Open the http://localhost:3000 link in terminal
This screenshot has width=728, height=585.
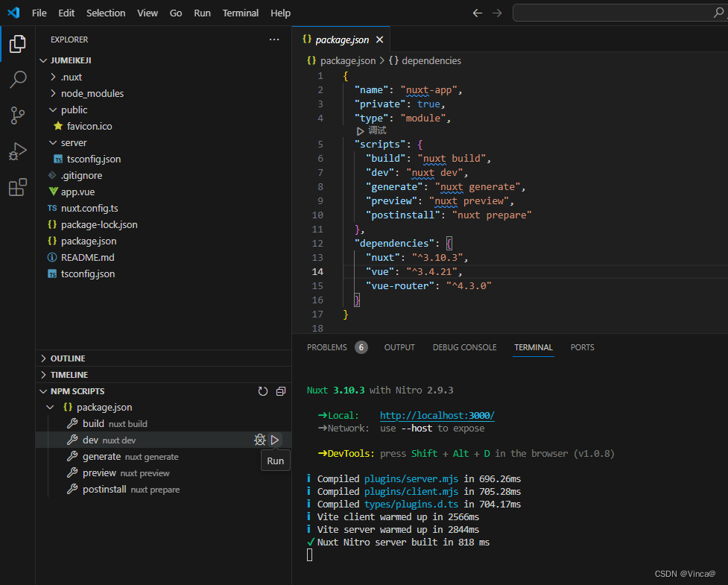pos(437,416)
